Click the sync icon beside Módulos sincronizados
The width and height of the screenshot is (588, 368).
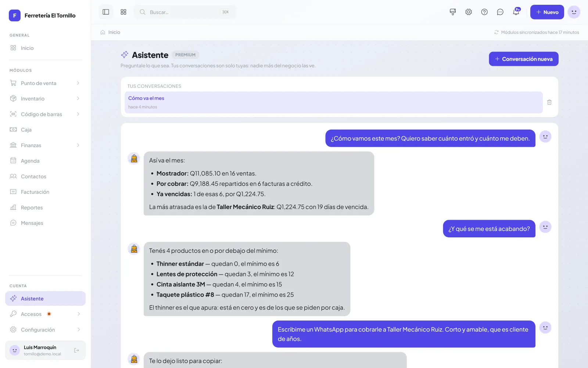tap(496, 32)
